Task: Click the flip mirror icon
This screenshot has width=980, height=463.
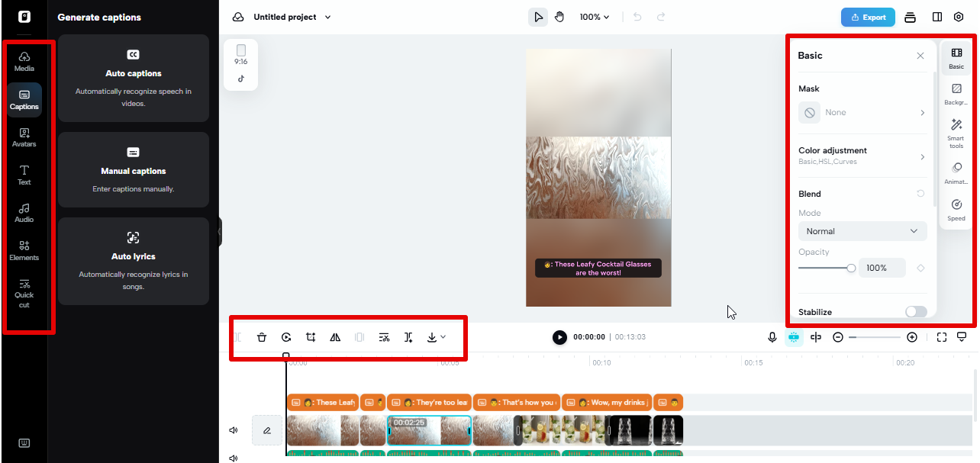Action: [x=335, y=337]
